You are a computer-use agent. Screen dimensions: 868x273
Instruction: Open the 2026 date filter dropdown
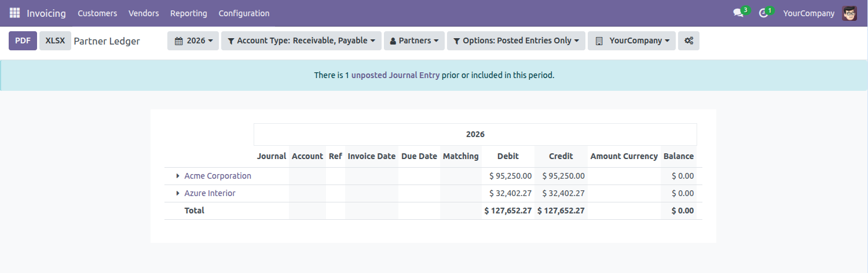pyautogui.click(x=193, y=41)
